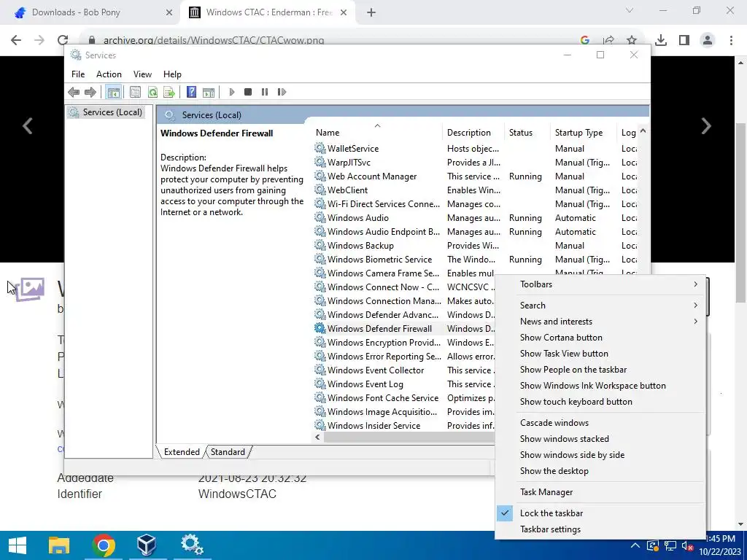This screenshot has width=747, height=560.
Task: Click the Back arrow in Services toolbar
Action: 74,92
